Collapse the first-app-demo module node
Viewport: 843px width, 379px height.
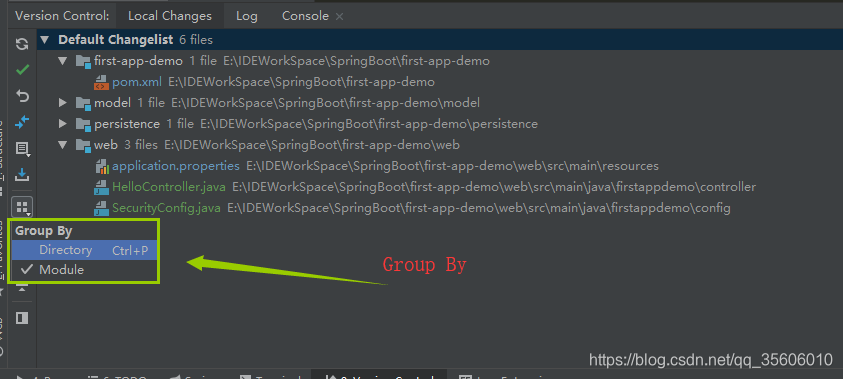pyautogui.click(x=63, y=61)
